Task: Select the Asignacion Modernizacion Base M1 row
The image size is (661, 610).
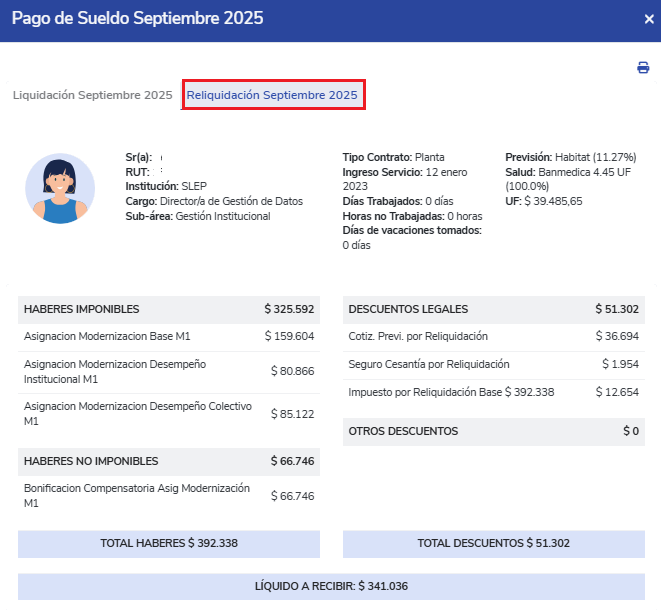Action: pos(168,337)
